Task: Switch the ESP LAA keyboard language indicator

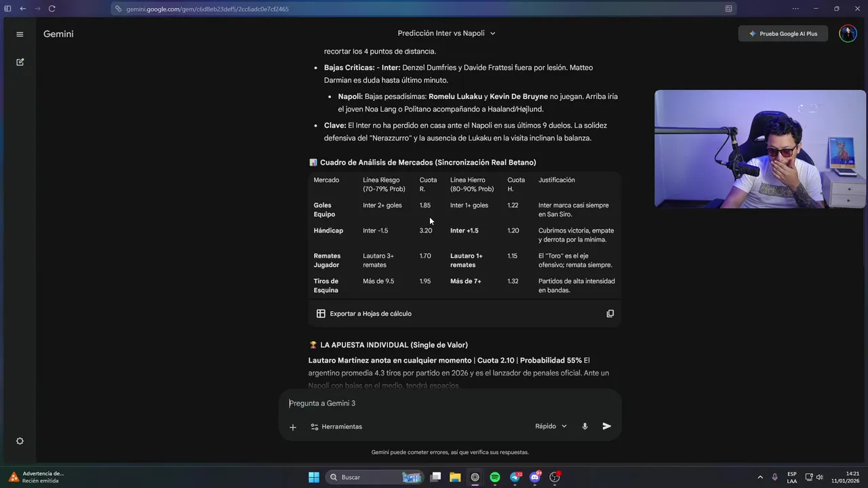Action: point(792,477)
